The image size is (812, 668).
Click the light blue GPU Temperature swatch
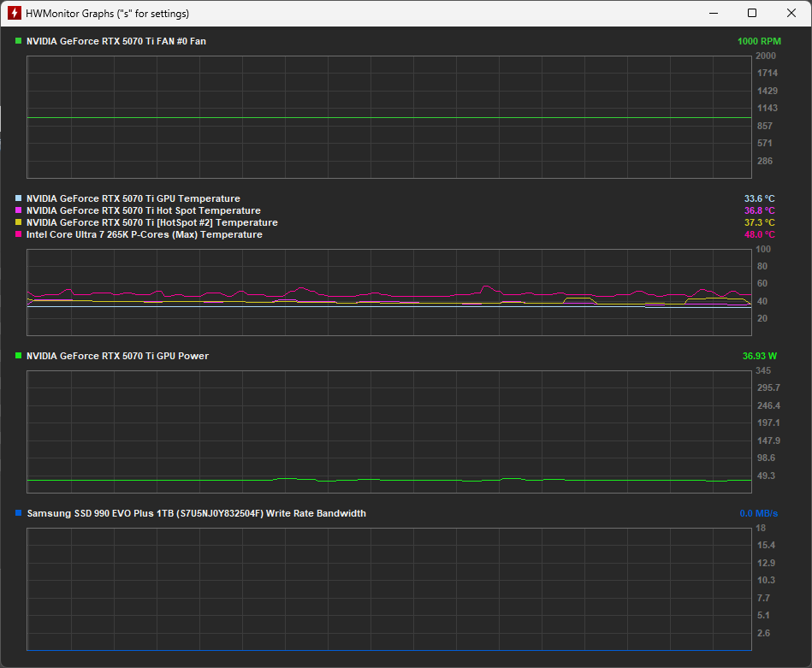tap(19, 198)
